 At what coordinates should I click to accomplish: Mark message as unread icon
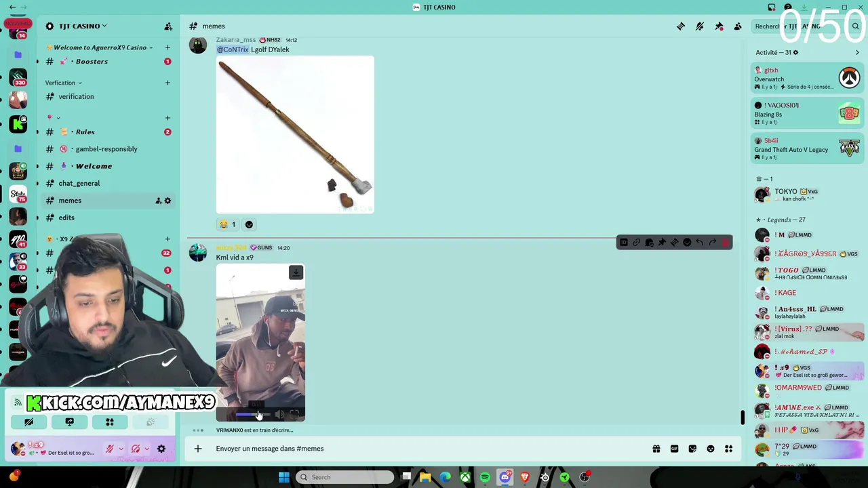(x=649, y=243)
